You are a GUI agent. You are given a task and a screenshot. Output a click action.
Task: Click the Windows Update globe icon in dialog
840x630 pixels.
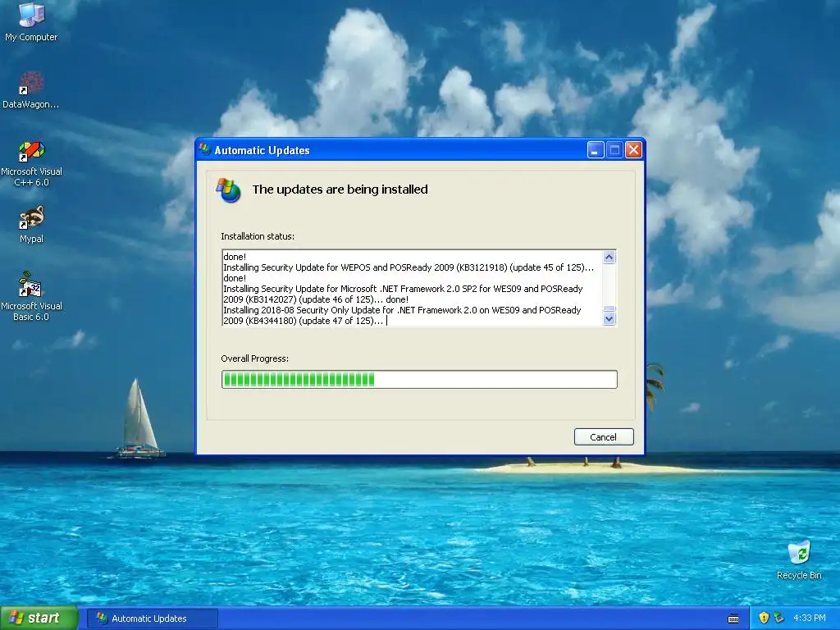coord(229,190)
